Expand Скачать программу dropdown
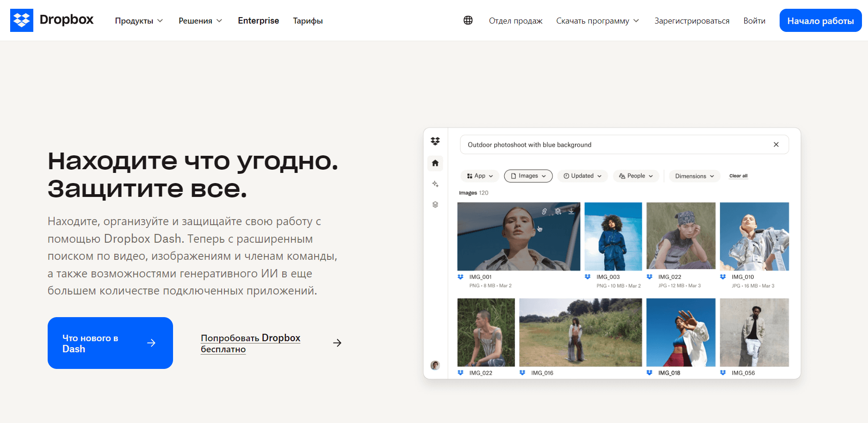This screenshot has width=868, height=423. point(597,21)
